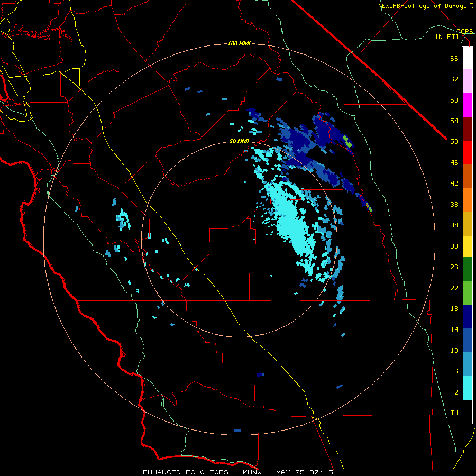Pick the bright red legend swatch

[x=467, y=152]
